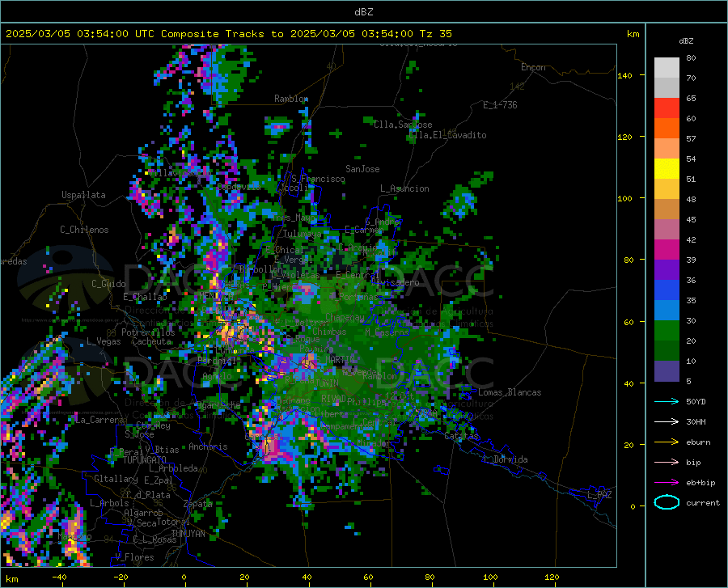Click the Zapata map label
728x588 pixels.
point(198,504)
